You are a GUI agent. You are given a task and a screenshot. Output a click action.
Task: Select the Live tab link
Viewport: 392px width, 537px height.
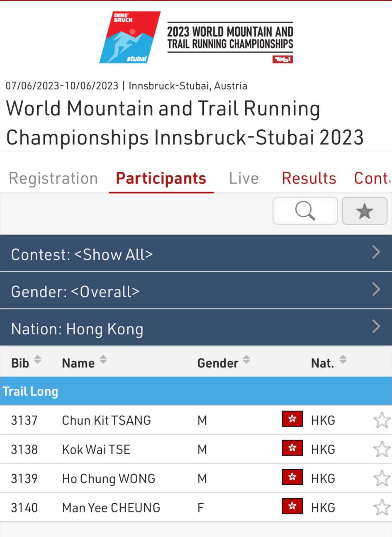pyautogui.click(x=244, y=178)
